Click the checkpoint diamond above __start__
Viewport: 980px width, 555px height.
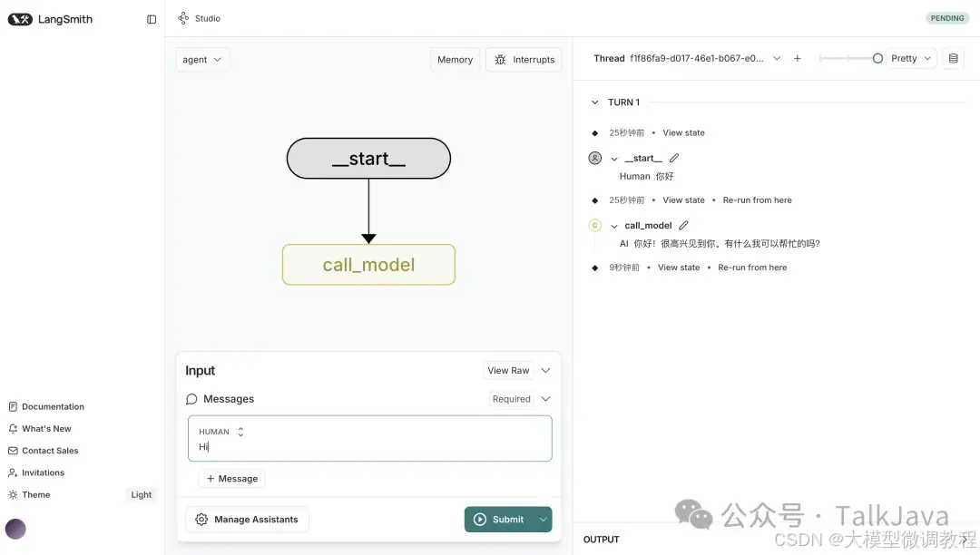pos(595,133)
